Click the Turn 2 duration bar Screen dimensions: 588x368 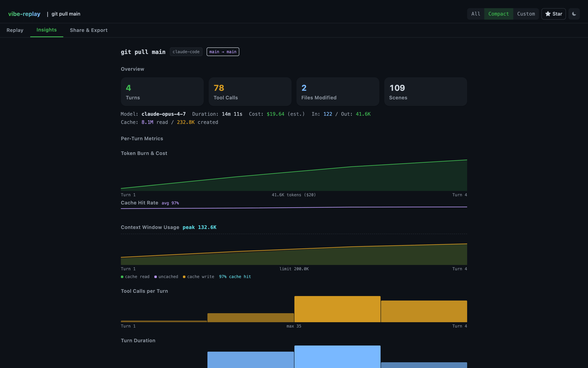(251, 360)
